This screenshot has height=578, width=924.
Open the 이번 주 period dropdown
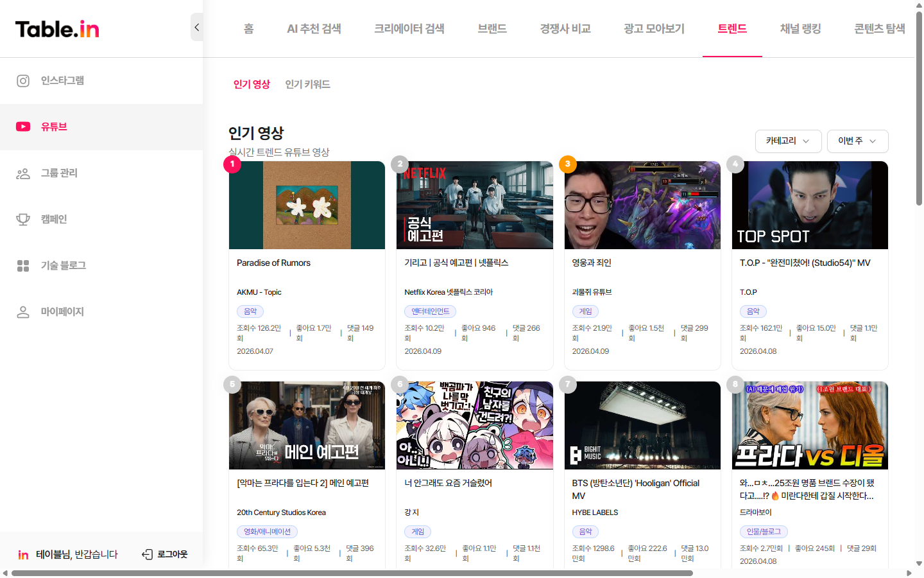(x=857, y=141)
